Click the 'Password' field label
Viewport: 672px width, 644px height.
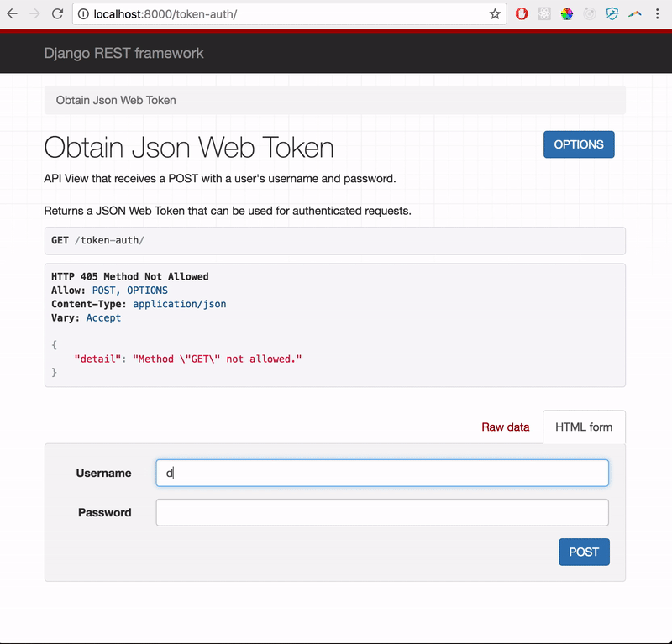pos(104,512)
